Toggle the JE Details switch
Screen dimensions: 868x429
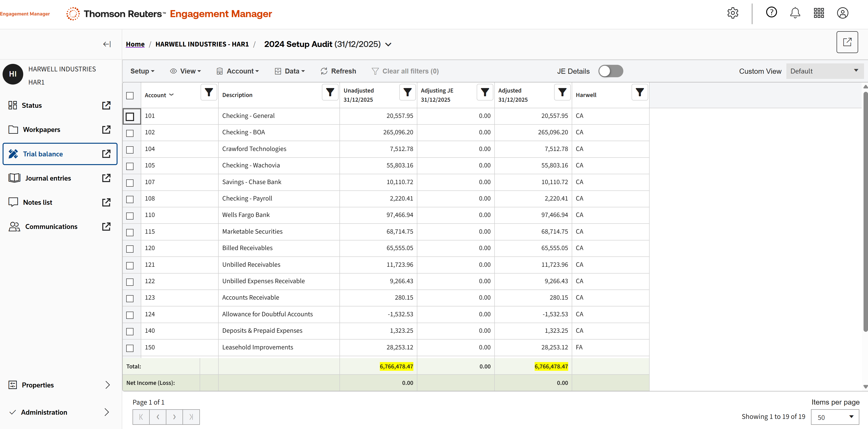(x=611, y=71)
